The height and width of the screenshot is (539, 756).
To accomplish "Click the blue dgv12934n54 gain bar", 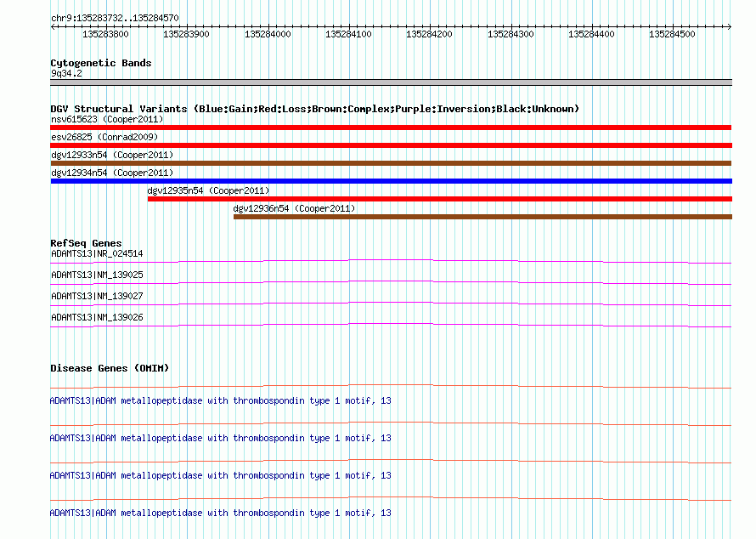I will (392, 181).
